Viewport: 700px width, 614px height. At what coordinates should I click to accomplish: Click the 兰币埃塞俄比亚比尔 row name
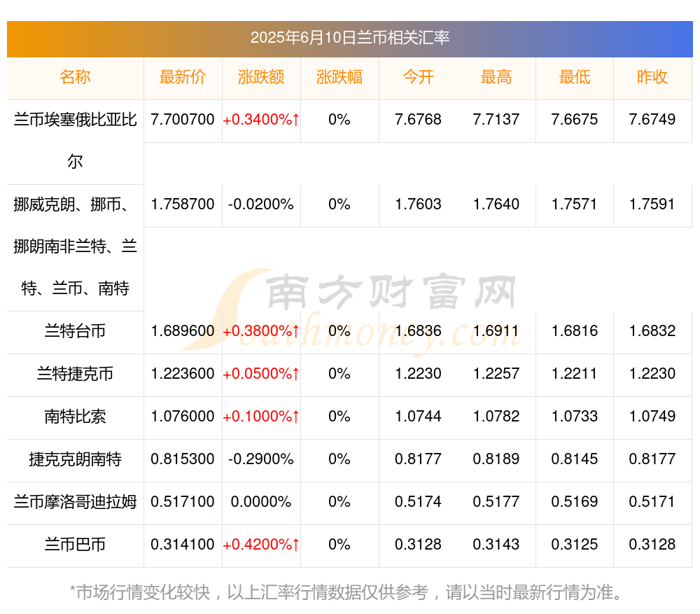click(x=75, y=141)
